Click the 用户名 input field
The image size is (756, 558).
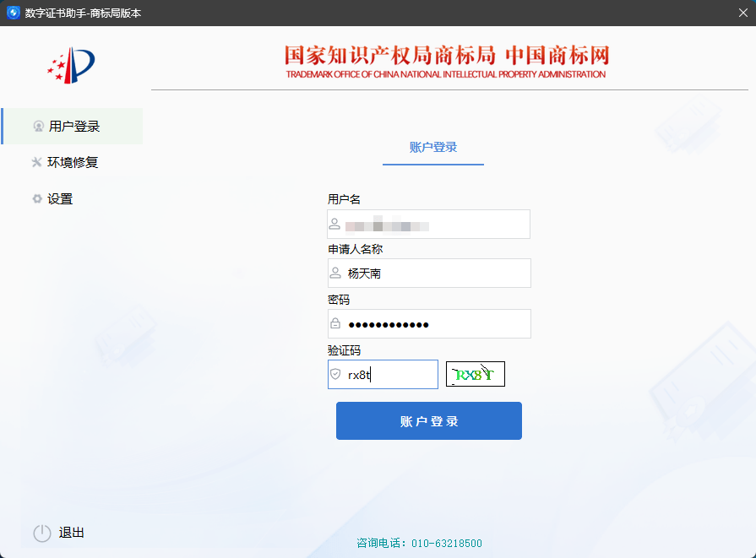428,224
